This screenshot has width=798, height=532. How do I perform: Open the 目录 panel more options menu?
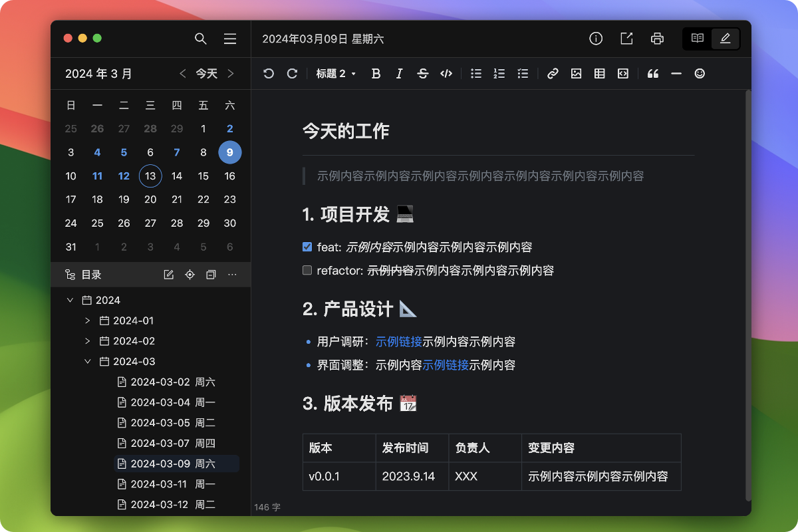click(x=232, y=275)
